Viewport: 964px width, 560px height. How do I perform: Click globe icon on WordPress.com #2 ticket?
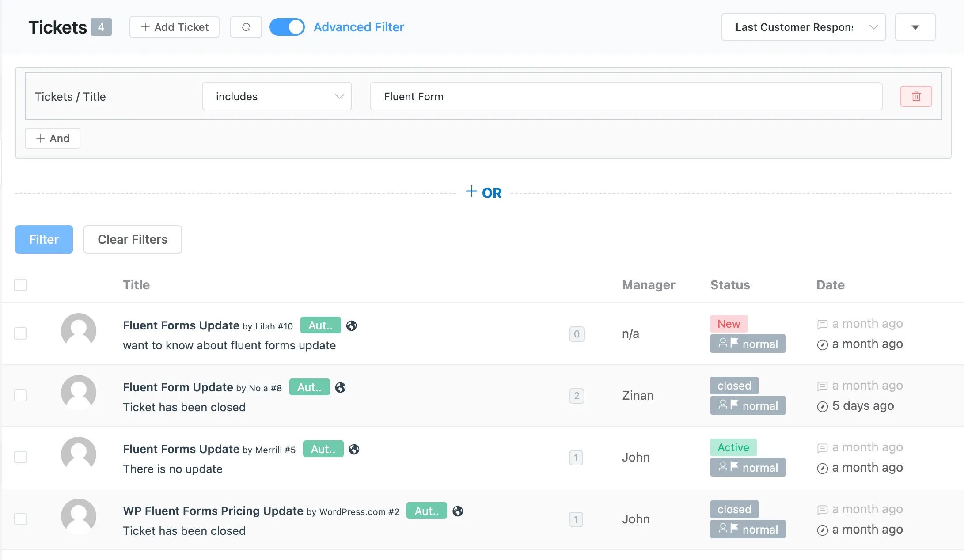pos(458,511)
